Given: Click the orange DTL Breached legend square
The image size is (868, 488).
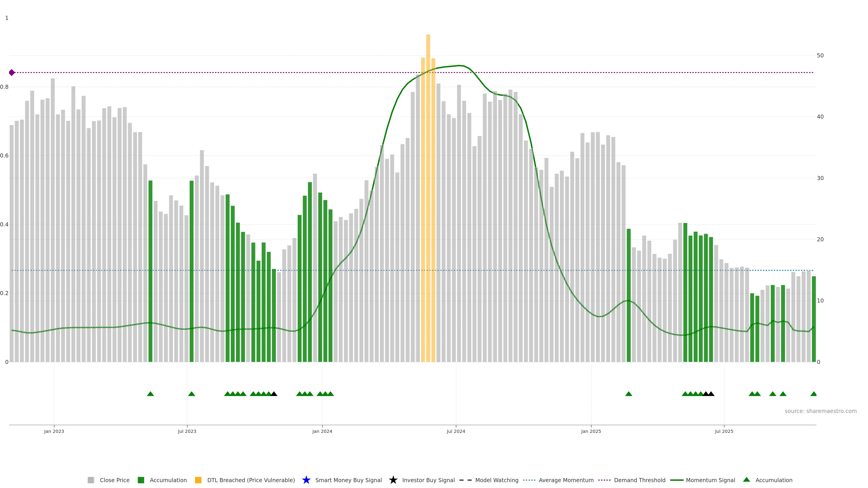Looking at the screenshot, I should 198,480.
